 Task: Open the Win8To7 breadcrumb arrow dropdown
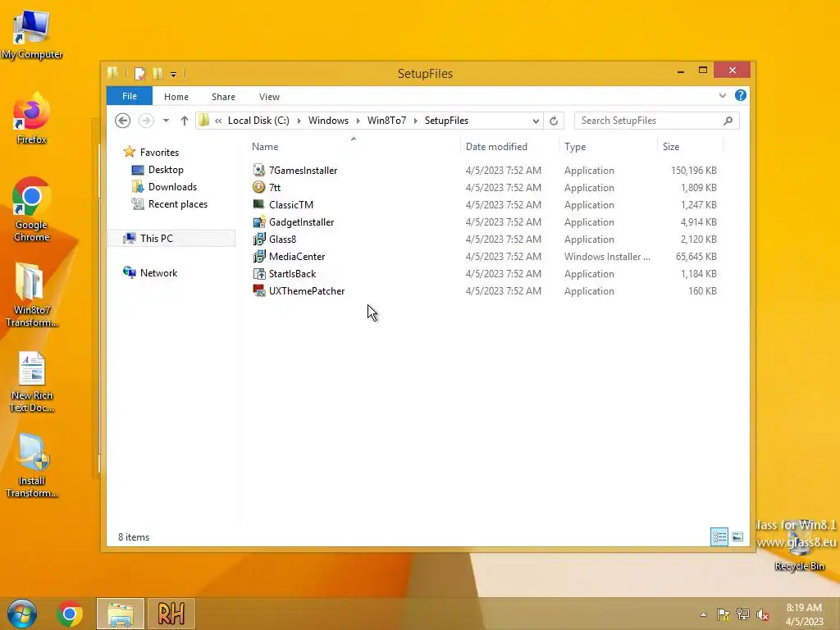pos(415,121)
